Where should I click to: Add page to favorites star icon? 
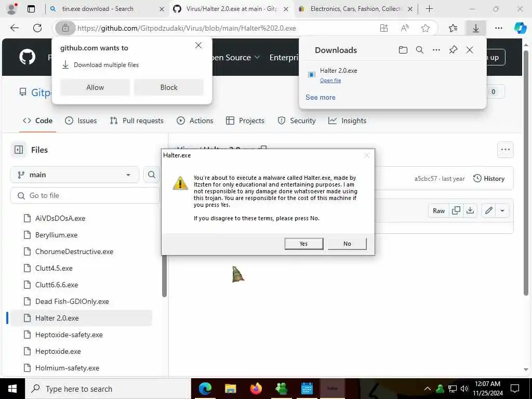pos(425,28)
